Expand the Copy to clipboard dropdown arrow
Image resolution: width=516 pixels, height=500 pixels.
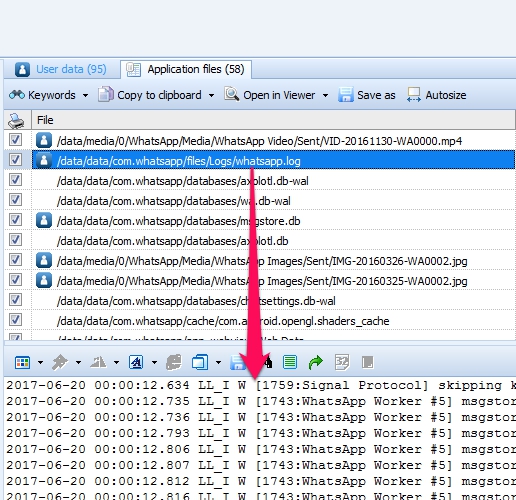[211, 95]
